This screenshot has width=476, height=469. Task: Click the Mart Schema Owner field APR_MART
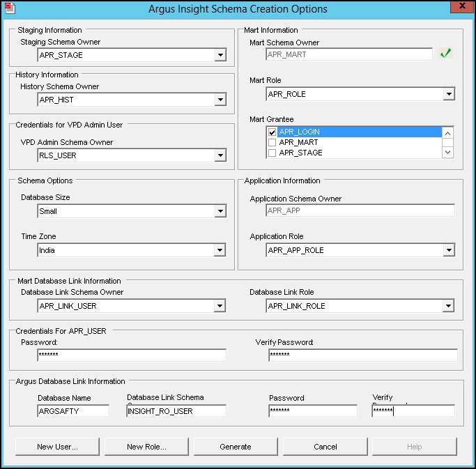click(349, 54)
